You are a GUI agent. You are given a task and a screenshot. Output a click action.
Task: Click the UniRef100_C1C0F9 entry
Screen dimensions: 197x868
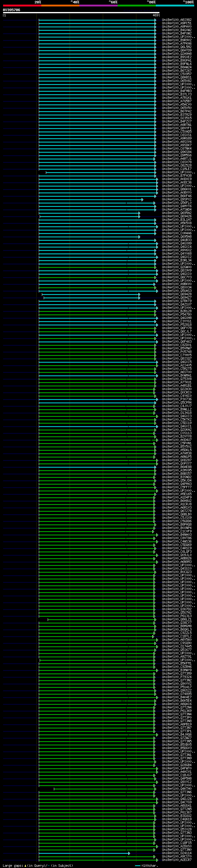pyautogui.click(x=177, y=531)
